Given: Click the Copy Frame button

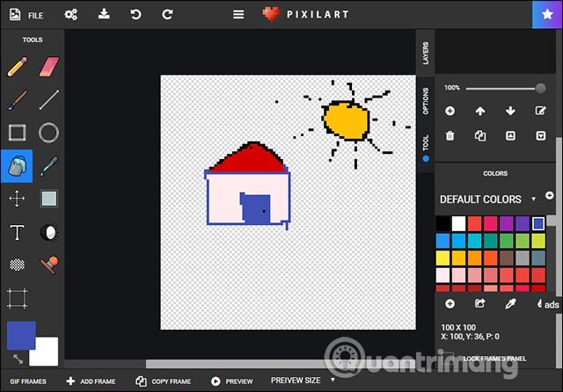Looking at the screenshot, I should [x=164, y=381].
